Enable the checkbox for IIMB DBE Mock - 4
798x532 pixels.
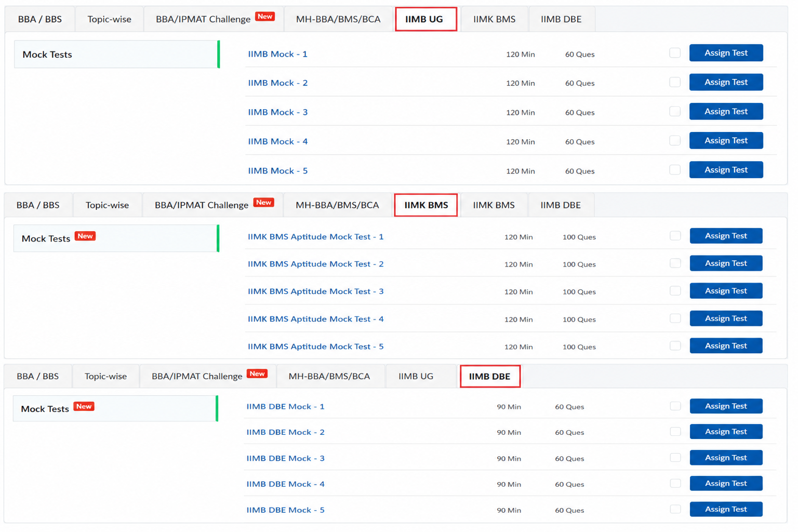[675, 483]
